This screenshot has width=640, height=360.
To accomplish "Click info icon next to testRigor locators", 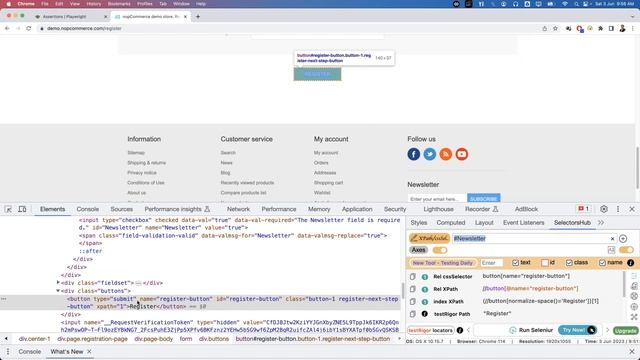I will click(460, 330).
